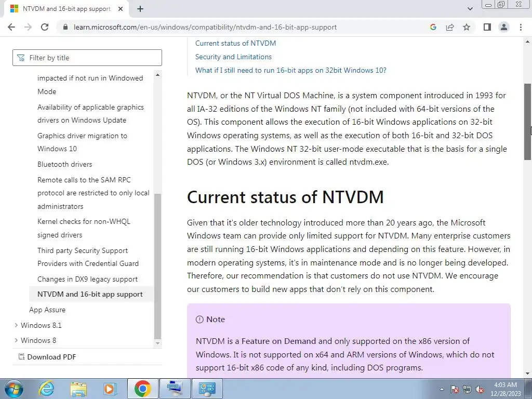Screen dimensions: 532x399
Task: Click the Note info icon
Action: coord(199,320)
